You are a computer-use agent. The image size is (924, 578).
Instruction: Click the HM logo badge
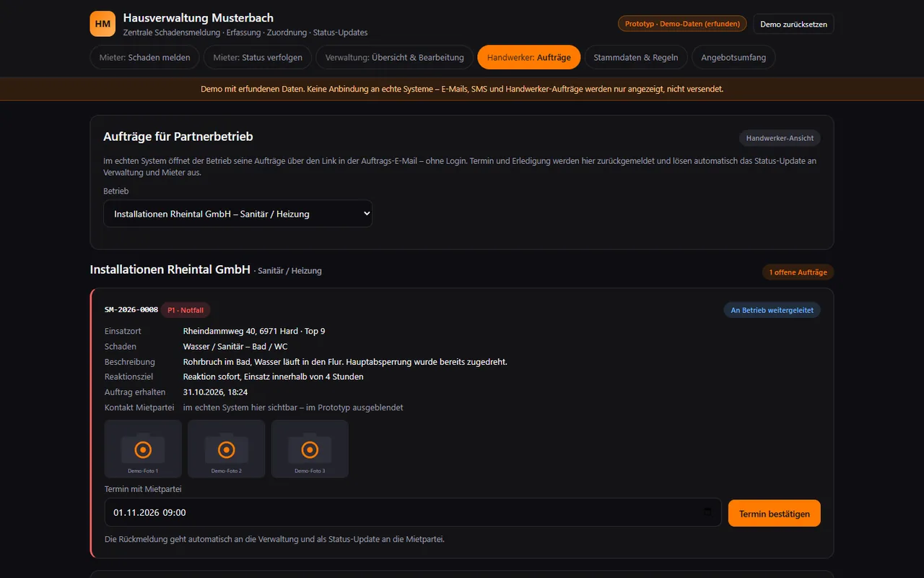(103, 24)
